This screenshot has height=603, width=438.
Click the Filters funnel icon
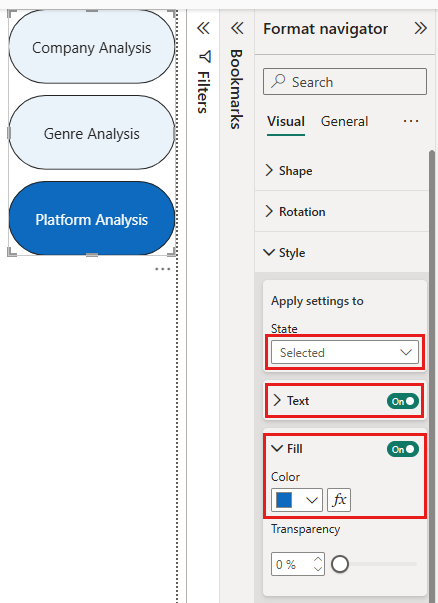(205, 57)
